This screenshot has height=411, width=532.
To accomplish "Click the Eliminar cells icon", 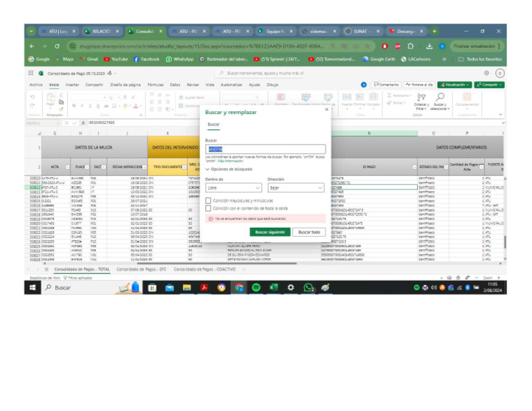I will (360, 98).
